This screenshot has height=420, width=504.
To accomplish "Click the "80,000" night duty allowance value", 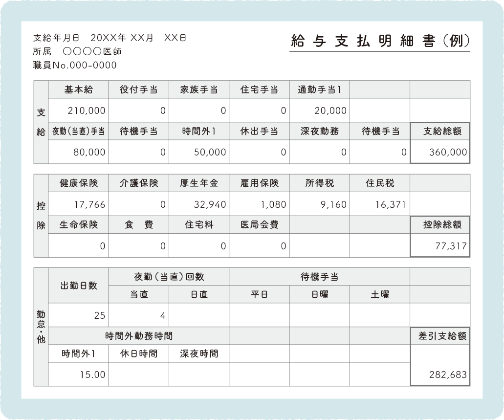I will tap(89, 152).
